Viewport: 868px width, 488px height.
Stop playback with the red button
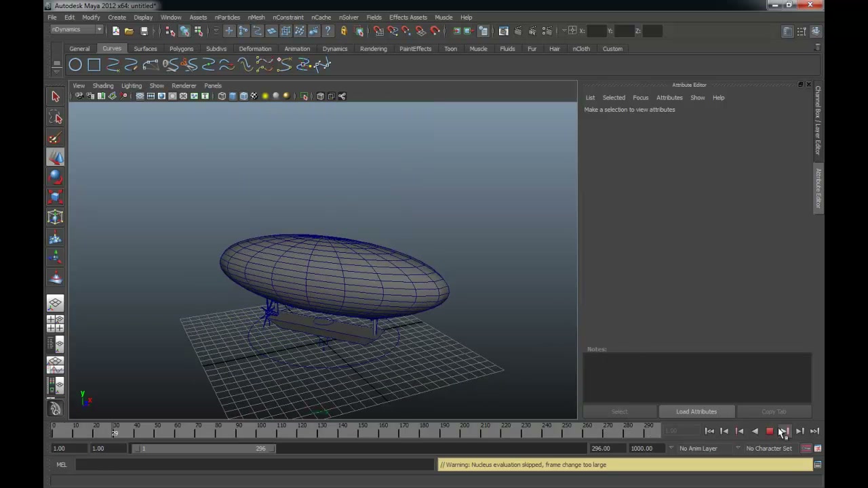click(770, 431)
